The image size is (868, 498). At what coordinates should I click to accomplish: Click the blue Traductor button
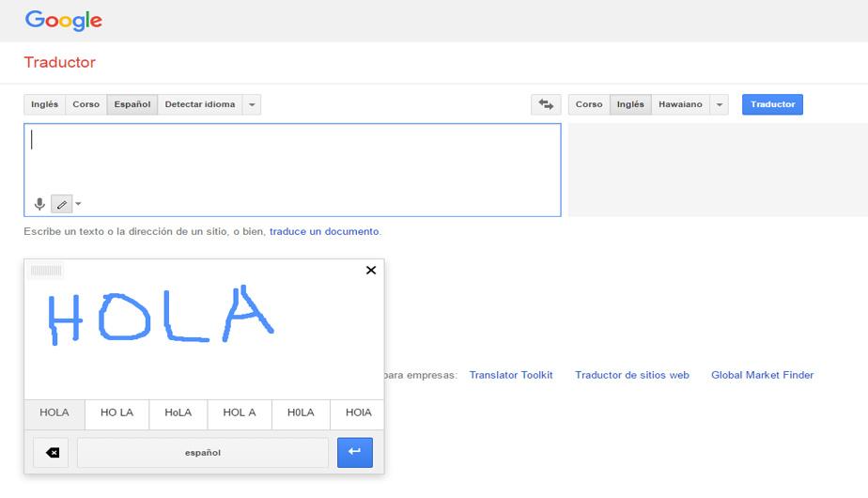coord(772,104)
